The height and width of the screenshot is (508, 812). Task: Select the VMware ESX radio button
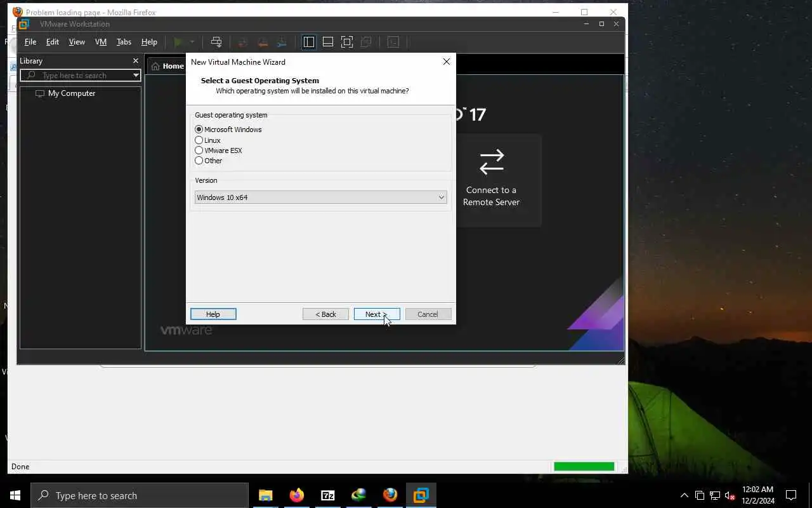click(x=199, y=150)
